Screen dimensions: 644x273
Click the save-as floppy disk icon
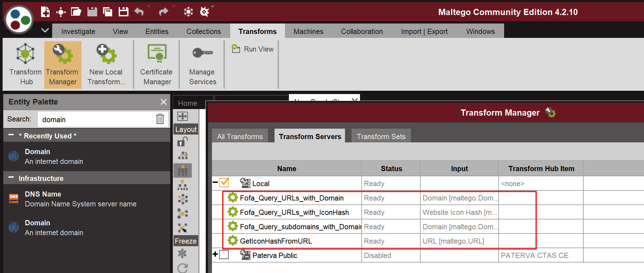[x=123, y=12]
